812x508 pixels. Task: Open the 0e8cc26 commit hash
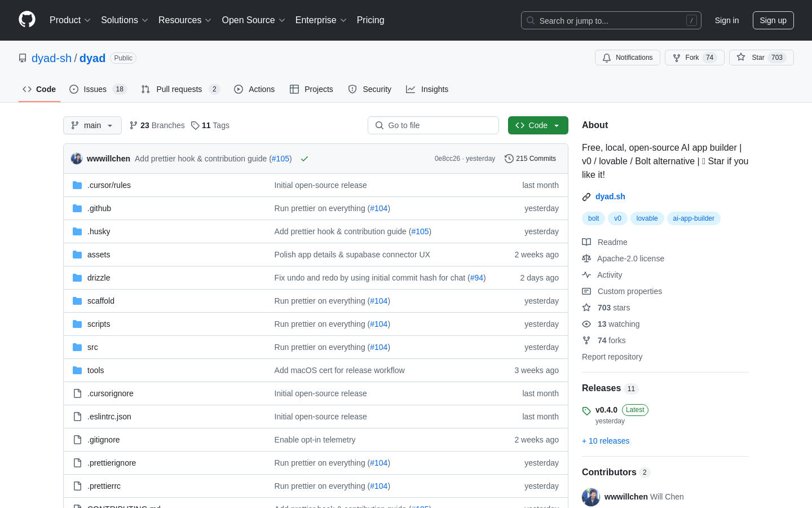(447, 159)
